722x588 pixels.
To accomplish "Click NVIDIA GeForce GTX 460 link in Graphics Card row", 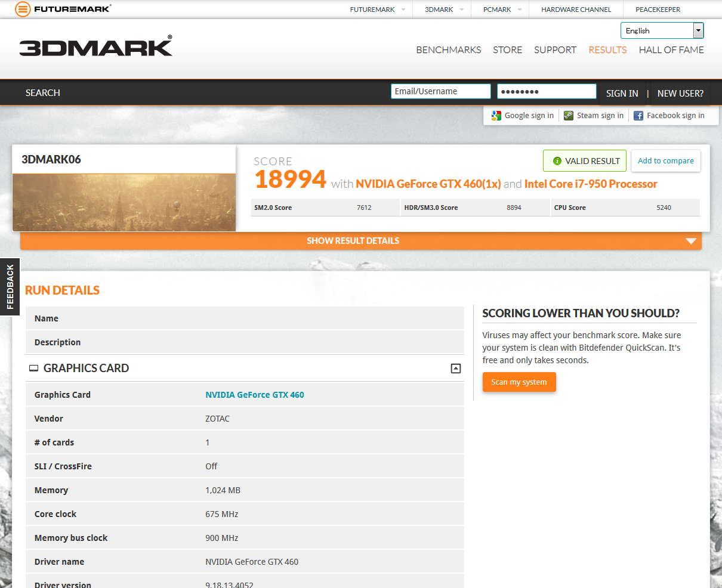I will 255,395.
